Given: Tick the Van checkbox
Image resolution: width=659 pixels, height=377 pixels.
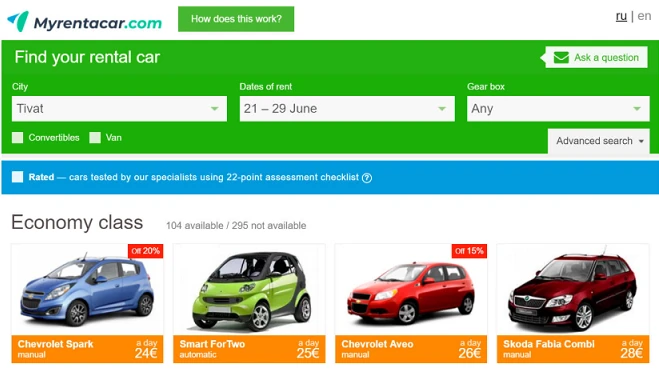Looking at the screenshot, I should coord(95,137).
